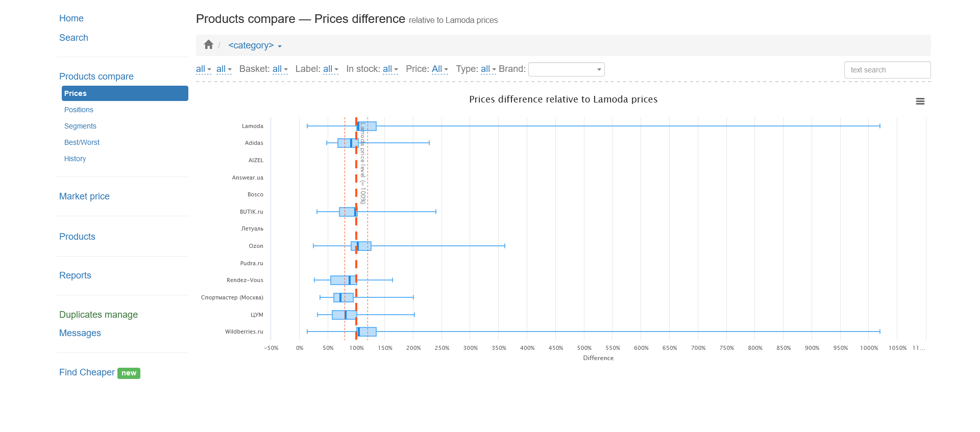The height and width of the screenshot is (432, 980).
Task: Click the 'Wildberries.ru' axis label
Action: pyautogui.click(x=244, y=332)
